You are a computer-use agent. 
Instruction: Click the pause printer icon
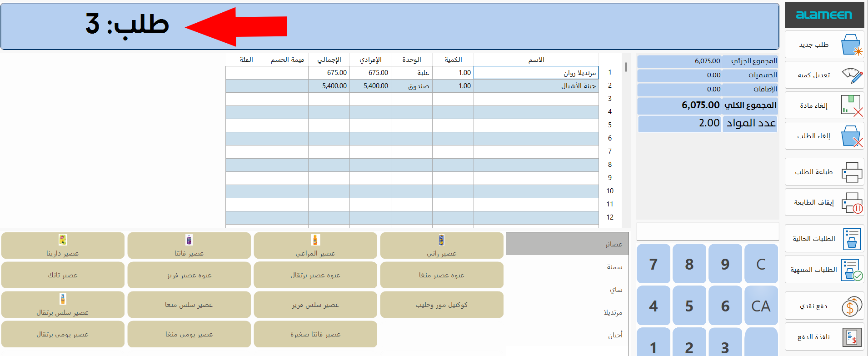click(x=852, y=202)
